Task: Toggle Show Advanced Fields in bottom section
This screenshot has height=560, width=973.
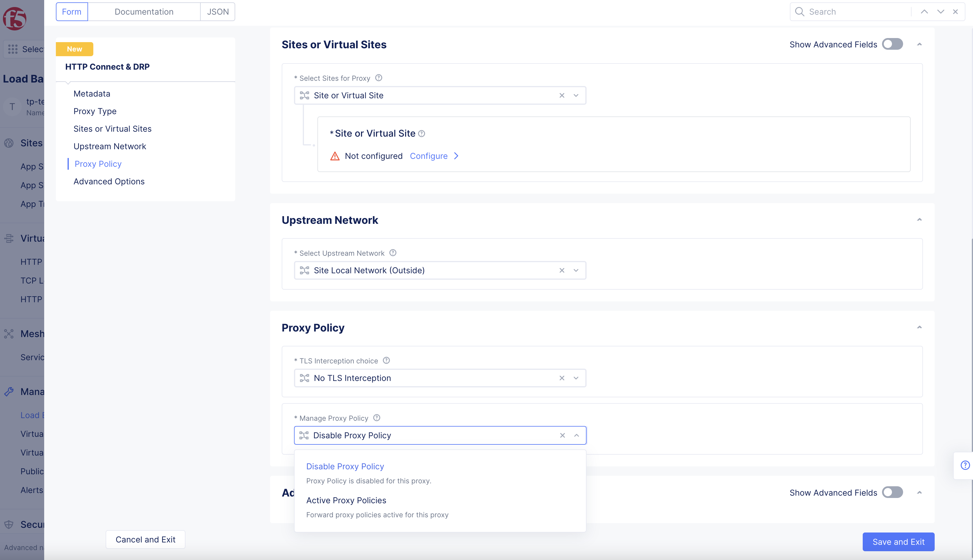Action: (892, 492)
